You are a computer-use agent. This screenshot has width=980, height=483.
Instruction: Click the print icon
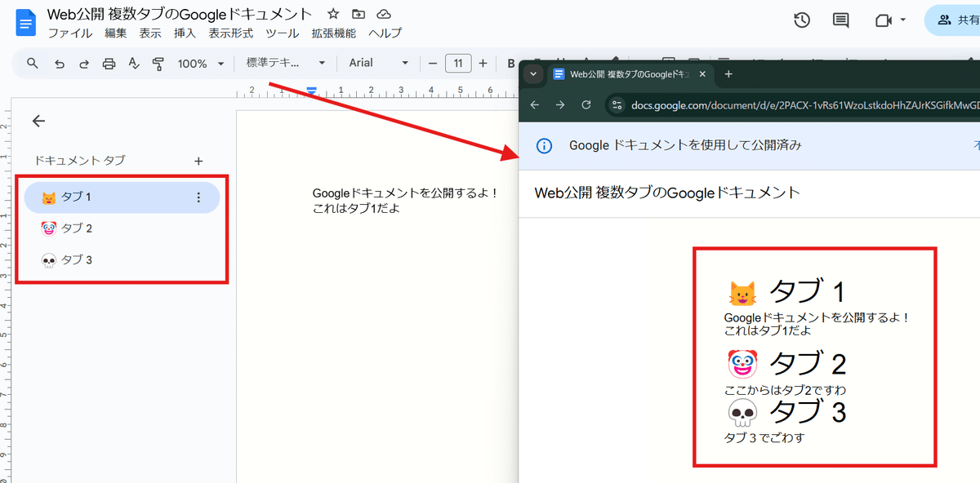[109, 64]
